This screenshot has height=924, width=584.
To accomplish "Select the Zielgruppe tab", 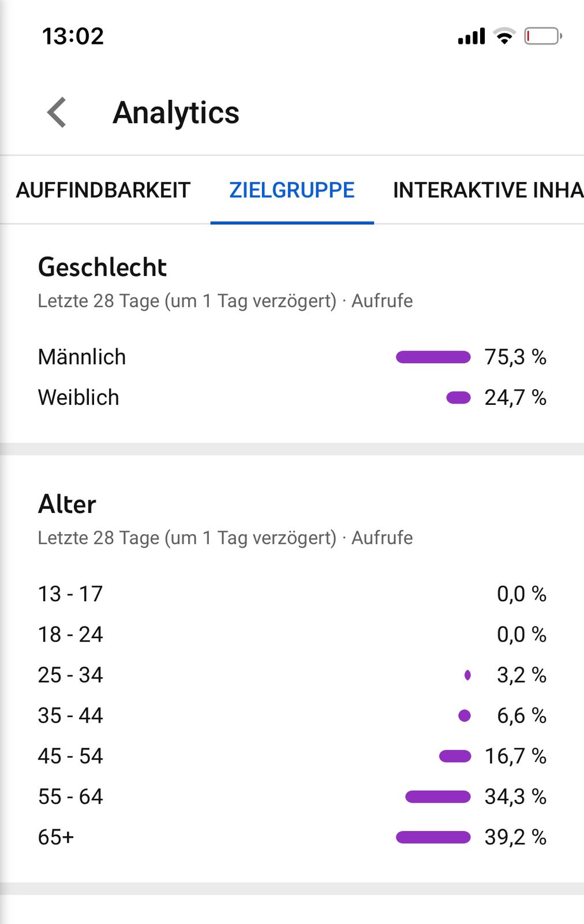I will (x=292, y=190).
